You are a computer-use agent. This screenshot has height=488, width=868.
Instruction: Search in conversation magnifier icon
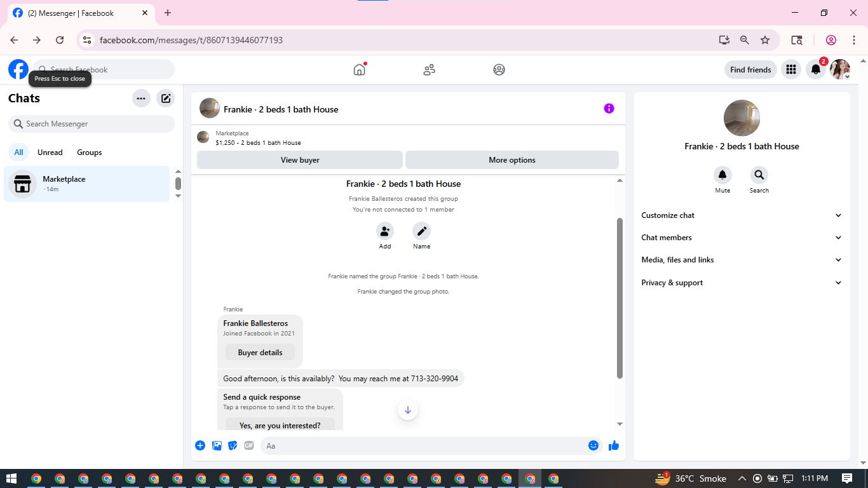click(x=759, y=175)
